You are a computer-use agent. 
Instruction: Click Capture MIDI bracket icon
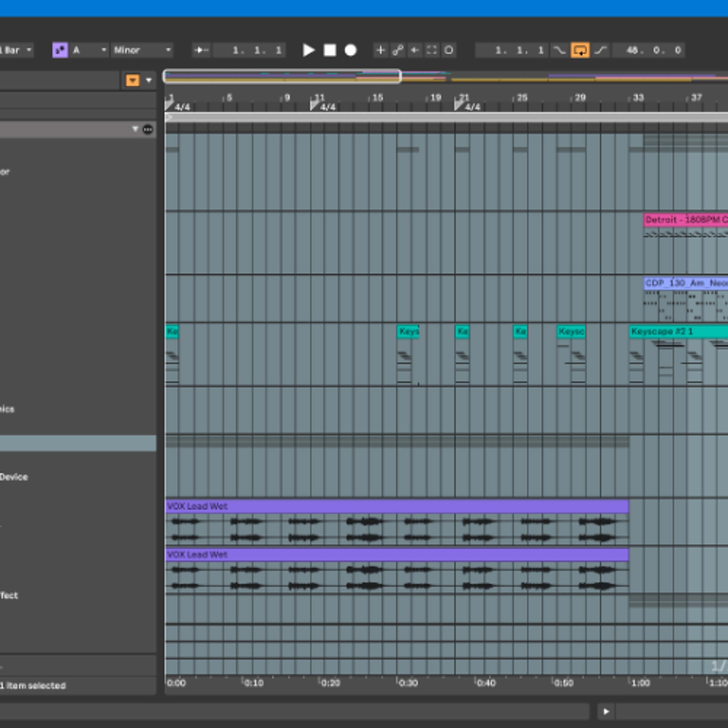click(432, 50)
